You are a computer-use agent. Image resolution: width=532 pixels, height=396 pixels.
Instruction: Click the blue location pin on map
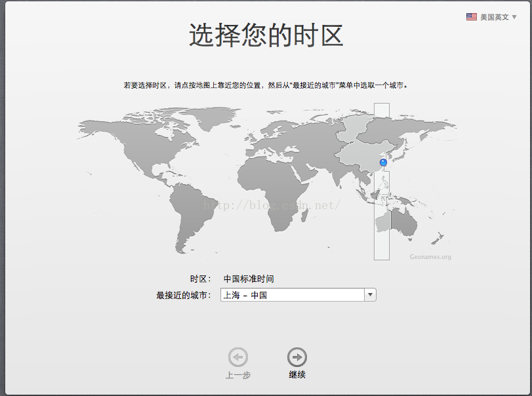pos(383,162)
